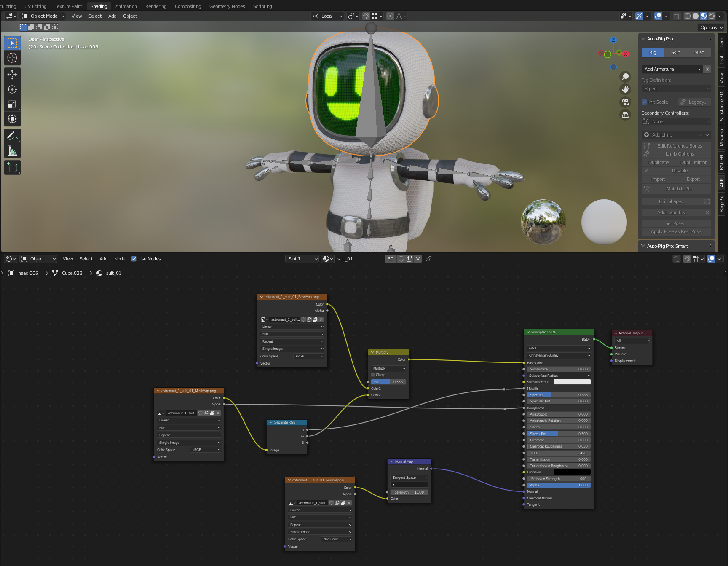This screenshot has height=566, width=728.
Task: Activate the Rotate tool
Action: [12, 89]
